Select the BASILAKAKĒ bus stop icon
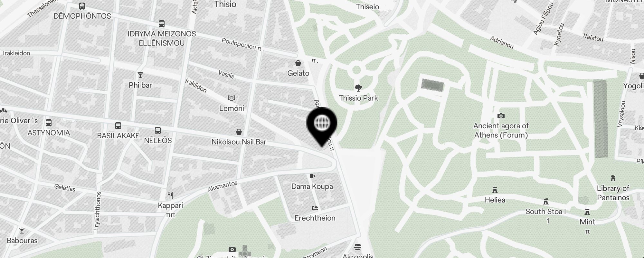Viewport: 644px width, 258px height. point(118,126)
